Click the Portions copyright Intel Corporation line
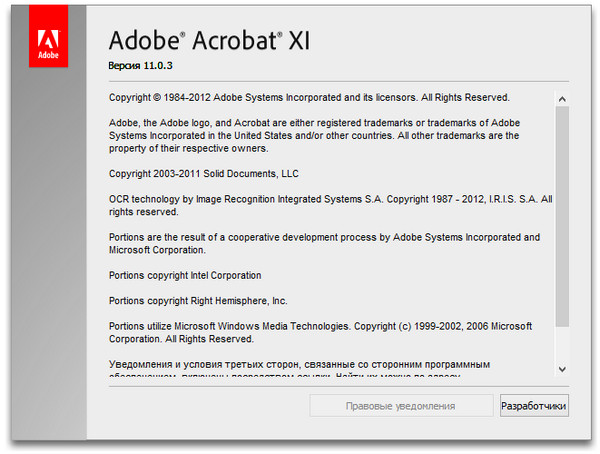 [x=184, y=275]
